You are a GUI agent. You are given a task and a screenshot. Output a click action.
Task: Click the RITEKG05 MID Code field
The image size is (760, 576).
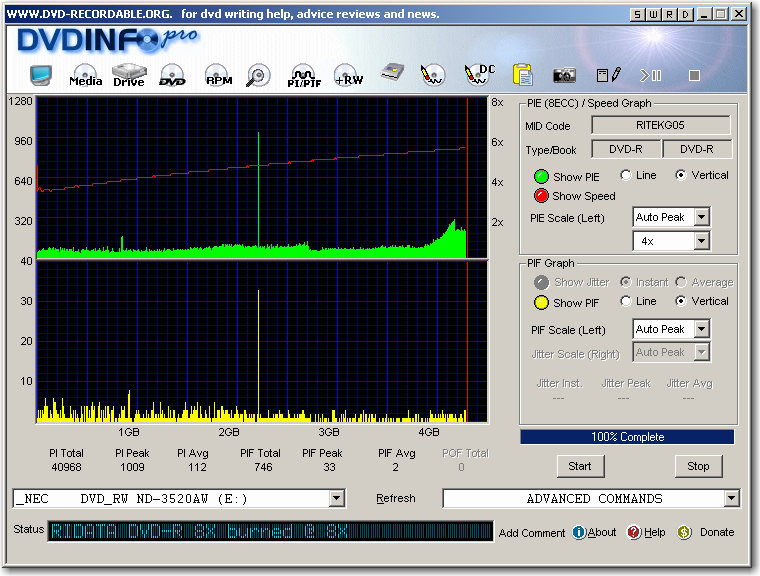661,125
